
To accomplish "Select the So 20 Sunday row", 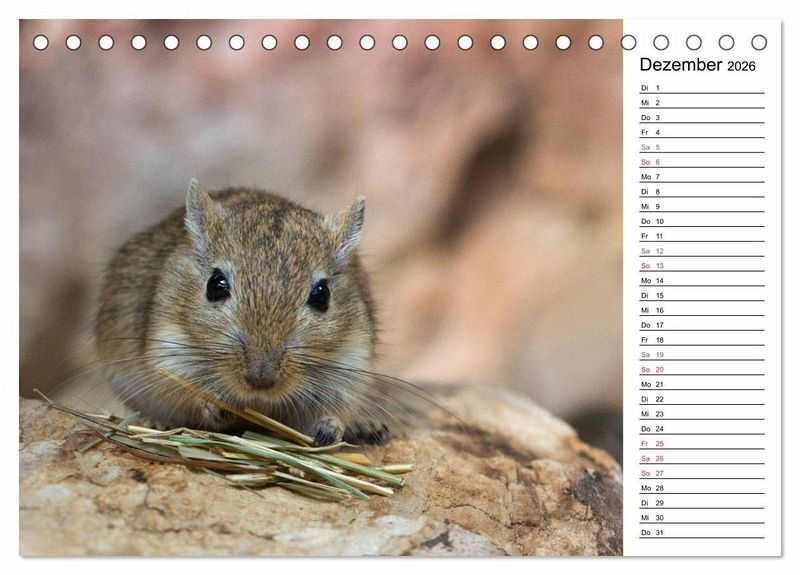I will [702, 369].
